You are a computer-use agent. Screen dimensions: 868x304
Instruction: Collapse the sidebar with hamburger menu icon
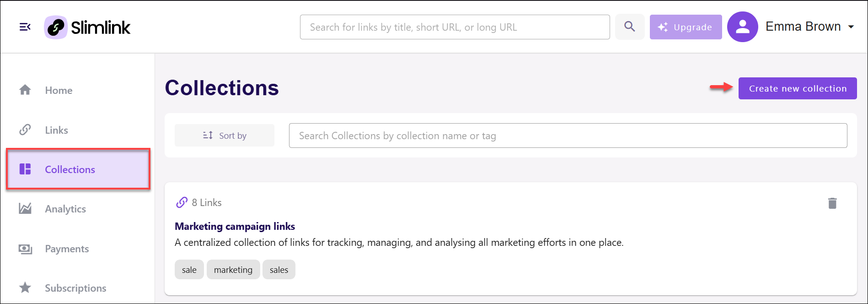click(x=25, y=27)
